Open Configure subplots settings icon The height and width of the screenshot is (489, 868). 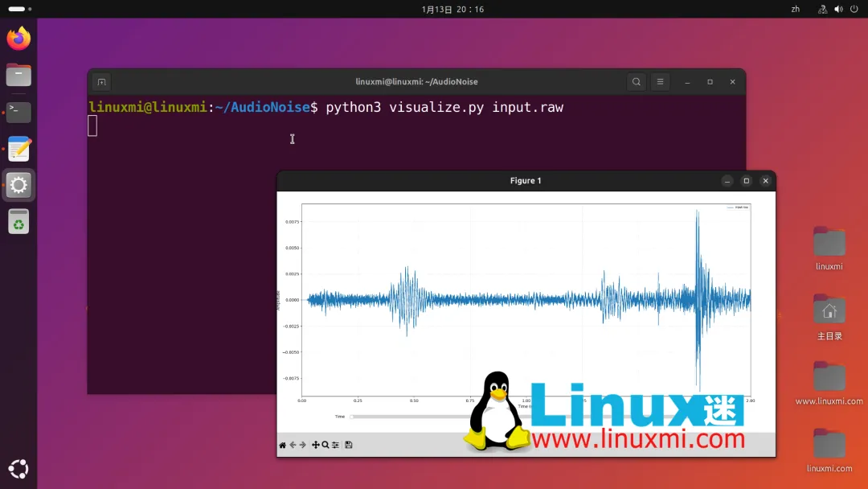335,445
